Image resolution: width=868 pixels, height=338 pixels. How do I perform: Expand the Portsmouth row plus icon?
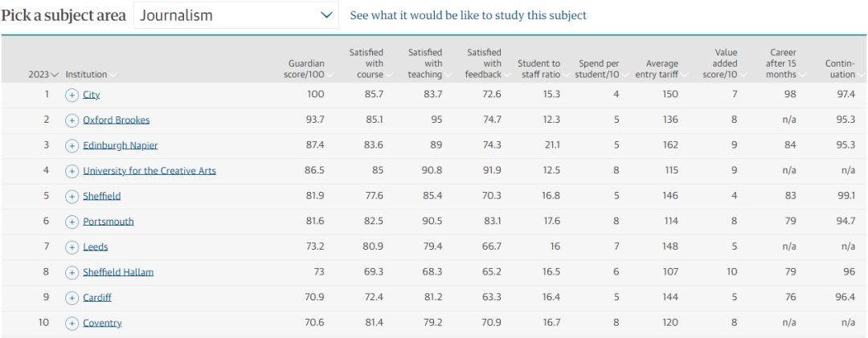pos(72,222)
